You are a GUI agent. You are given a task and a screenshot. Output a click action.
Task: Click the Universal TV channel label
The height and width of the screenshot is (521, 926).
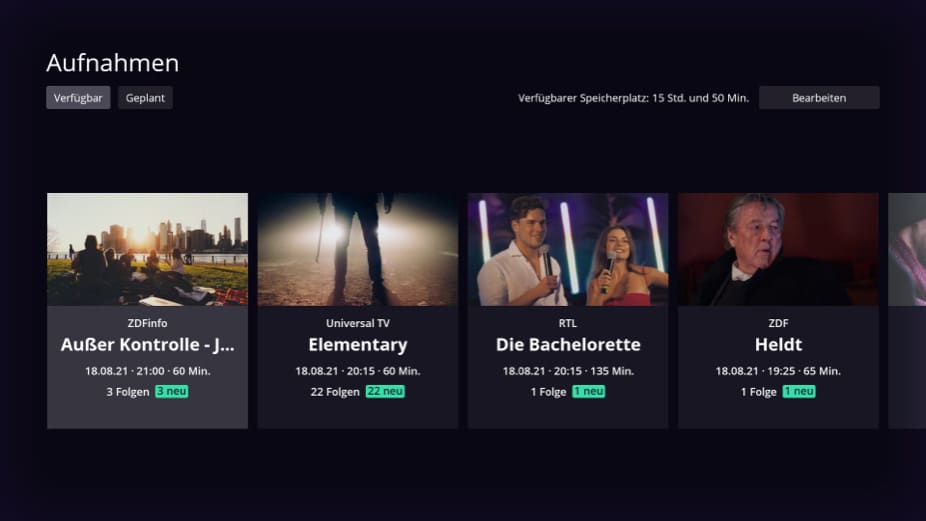(358, 323)
